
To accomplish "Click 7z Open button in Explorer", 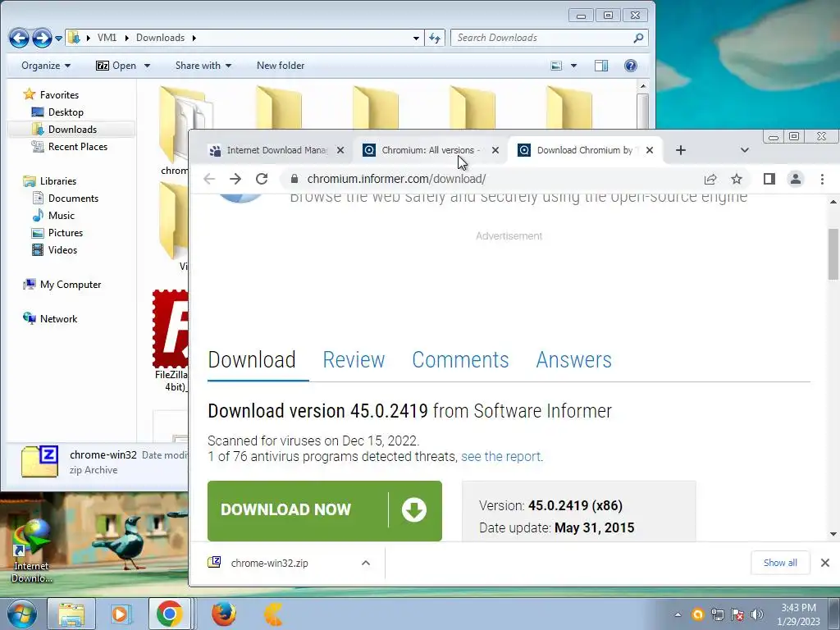I will click(116, 66).
